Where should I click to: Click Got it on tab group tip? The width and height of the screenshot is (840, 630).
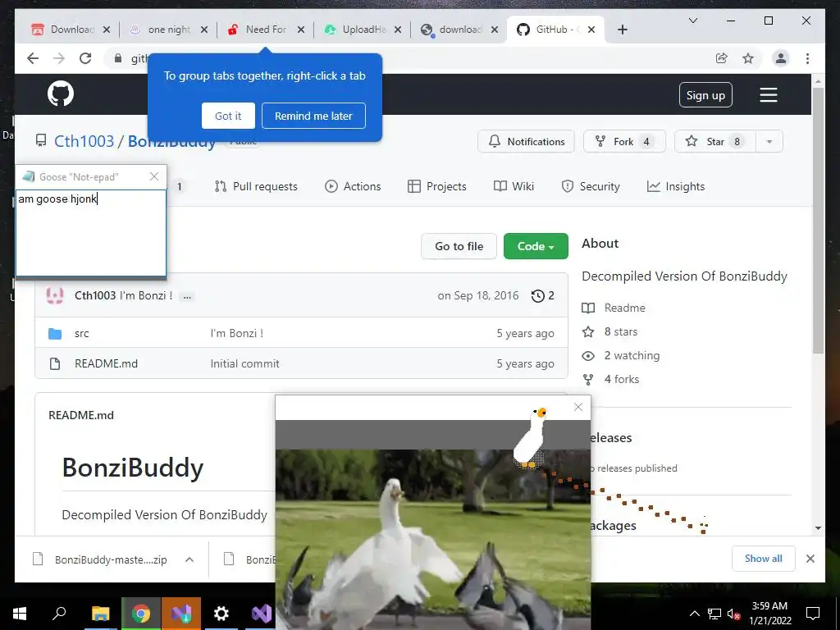pyautogui.click(x=228, y=116)
